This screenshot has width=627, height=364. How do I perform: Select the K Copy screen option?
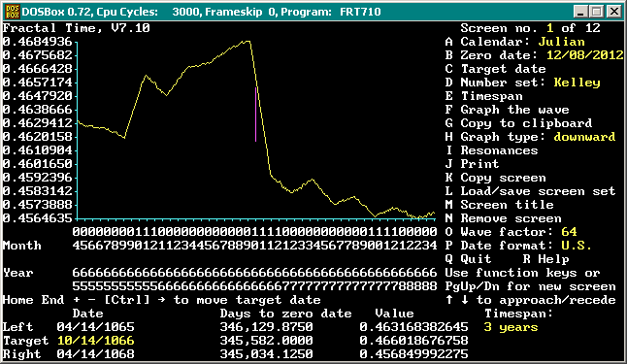point(495,178)
